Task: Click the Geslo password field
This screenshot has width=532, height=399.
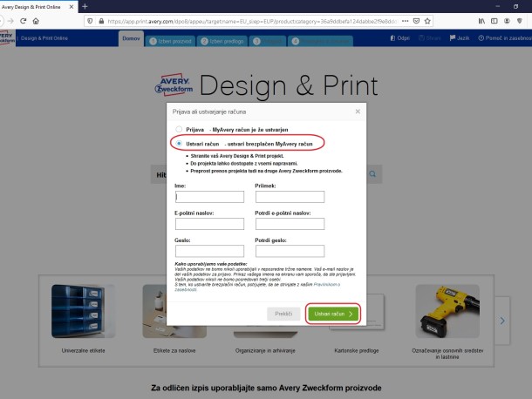Action: point(209,251)
